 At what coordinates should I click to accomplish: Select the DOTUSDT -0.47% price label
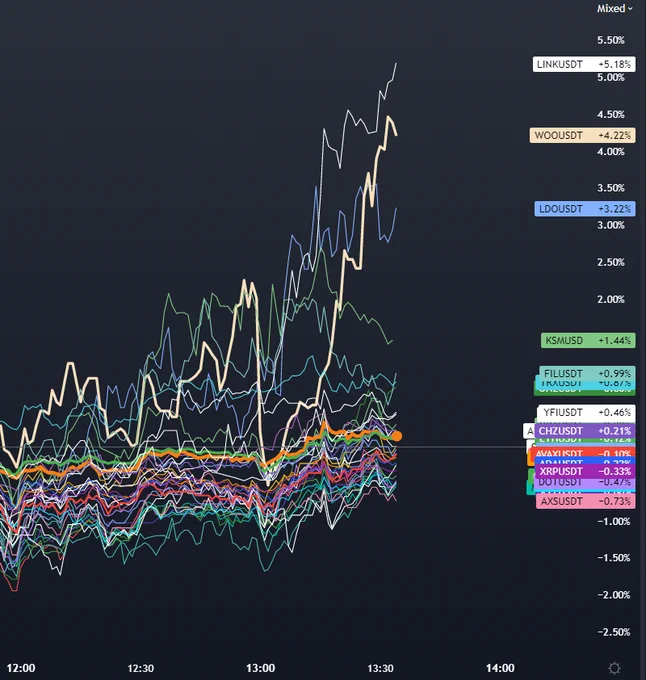point(585,482)
